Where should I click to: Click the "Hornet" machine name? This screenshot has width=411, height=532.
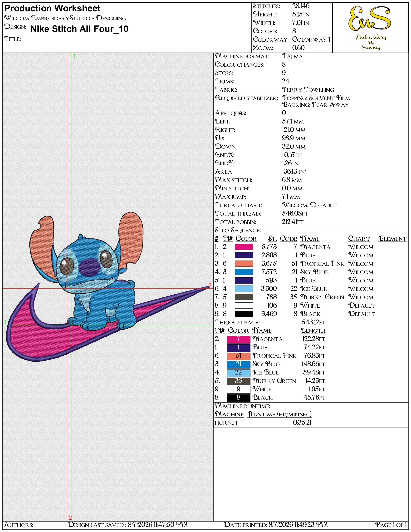[226, 423]
